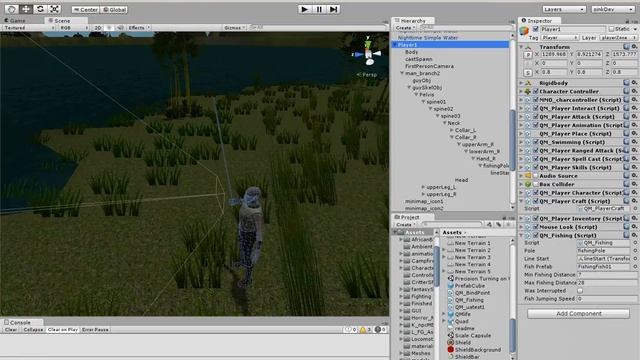Click the console error count icon
640x360 pixels.
(x=380, y=329)
